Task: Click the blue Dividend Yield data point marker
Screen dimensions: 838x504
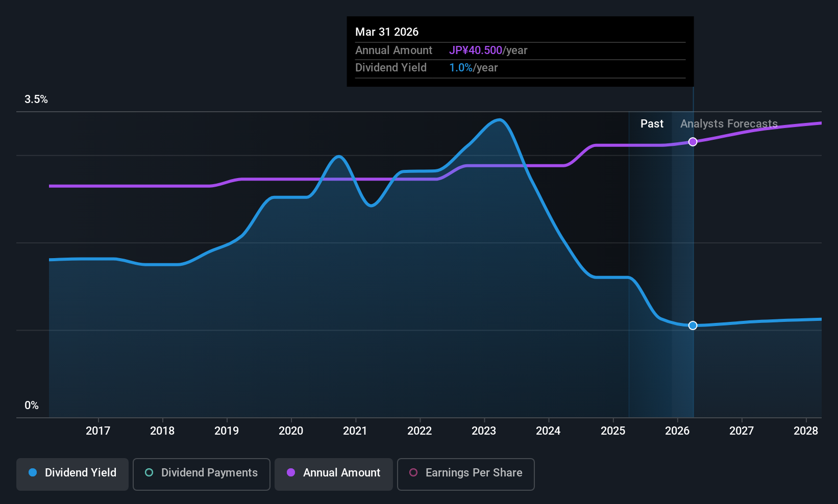Action: [x=693, y=325]
